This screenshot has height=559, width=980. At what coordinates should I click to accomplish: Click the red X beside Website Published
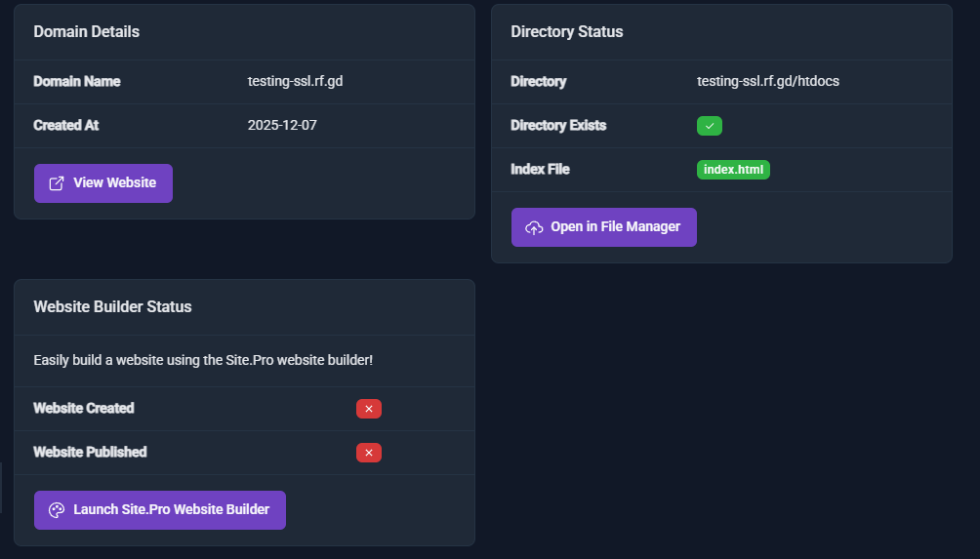pyautogui.click(x=368, y=453)
